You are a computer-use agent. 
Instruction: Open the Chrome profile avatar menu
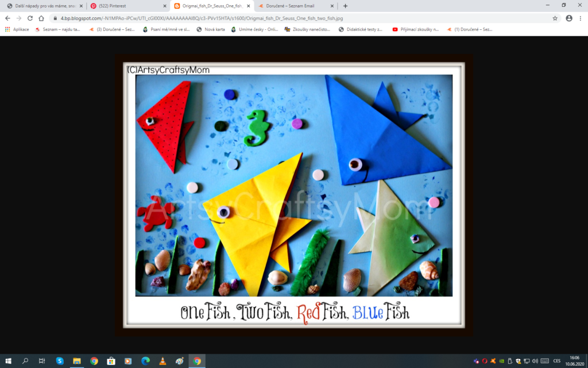[569, 18]
